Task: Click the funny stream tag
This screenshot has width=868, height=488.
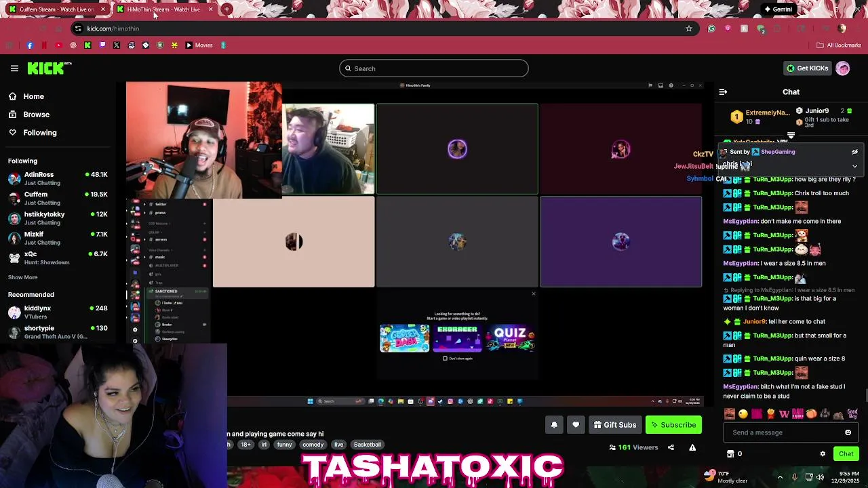Action: tap(284, 445)
